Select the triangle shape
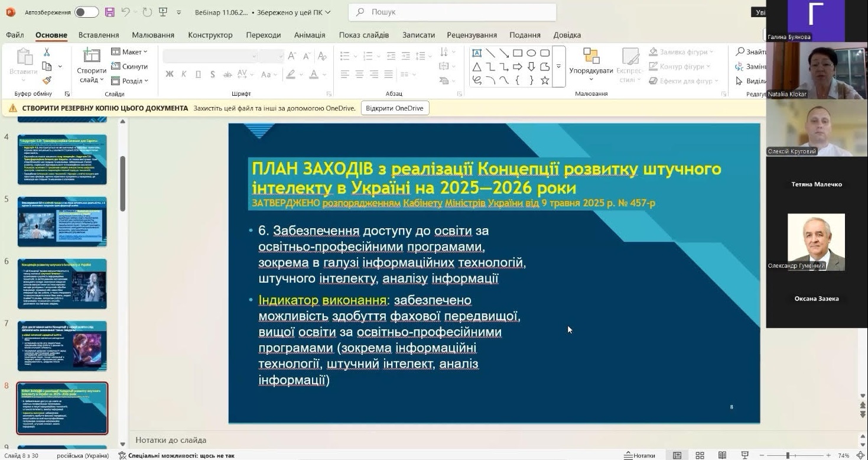The image size is (868, 460). pos(476,66)
